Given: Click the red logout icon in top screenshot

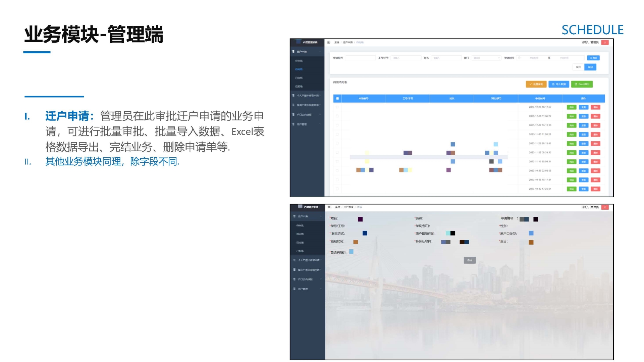Looking at the screenshot, I should click(605, 42).
